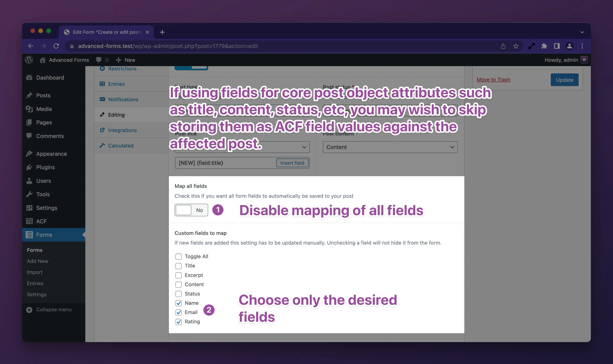The height and width of the screenshot is (364, 613).
Task: Click the Move to Trash link
Action: pyautogui.click(x=493, y=80)
